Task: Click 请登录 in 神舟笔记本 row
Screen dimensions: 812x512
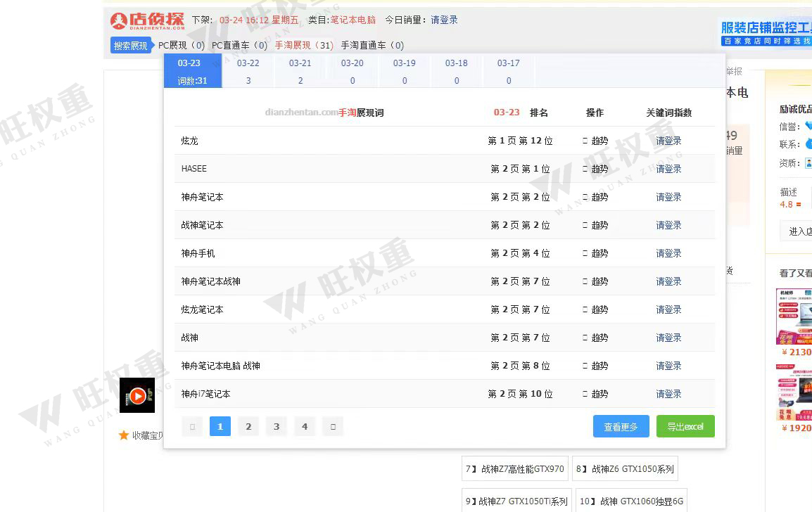Action: pyautogui.click(x=668, y=197)
